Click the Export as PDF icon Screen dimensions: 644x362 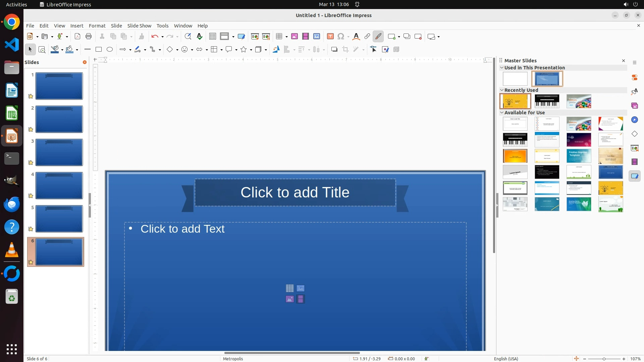click(77, 37)
